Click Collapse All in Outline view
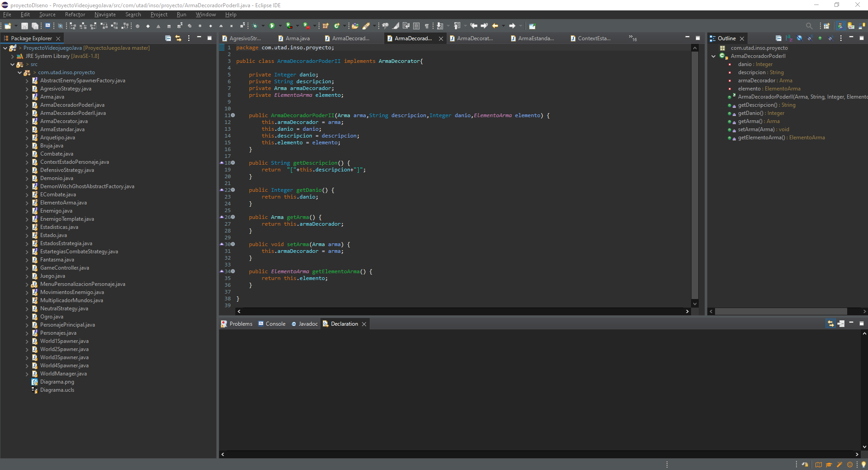The height and width of the screenshot is (470, 868). pos(778,38)
